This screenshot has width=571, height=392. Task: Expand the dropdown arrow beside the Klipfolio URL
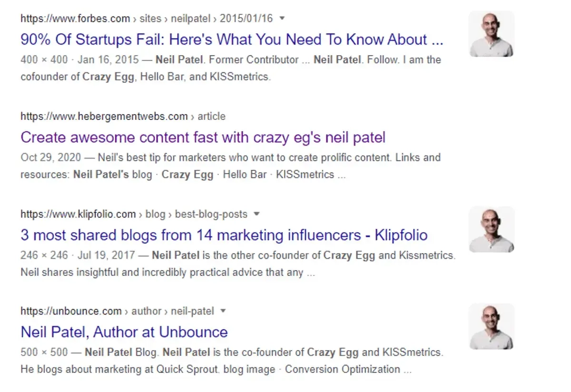click(256, 214)
